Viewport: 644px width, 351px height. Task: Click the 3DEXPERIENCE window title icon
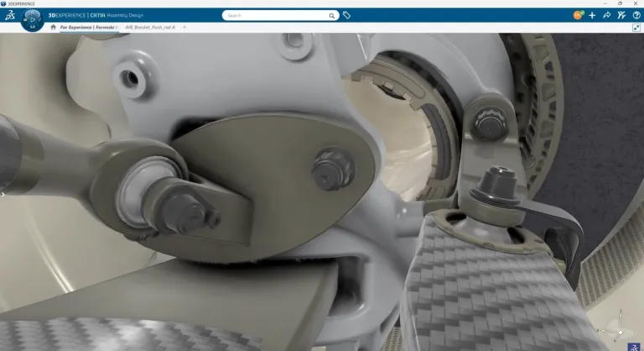3,3
